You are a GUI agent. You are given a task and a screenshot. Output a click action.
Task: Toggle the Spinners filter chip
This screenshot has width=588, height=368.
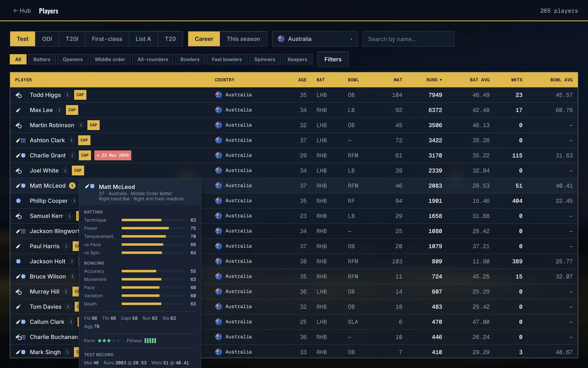pyautogui.click(x=265, y=59)
